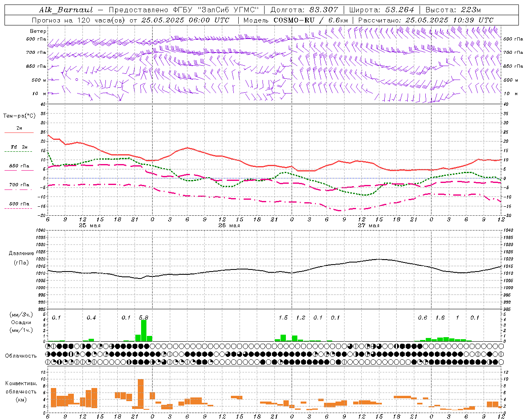This screenshot has height=420, width=525.
Task: Click the 'Тем-ра(°C)' temperature panel label
Action: (19, 116)
